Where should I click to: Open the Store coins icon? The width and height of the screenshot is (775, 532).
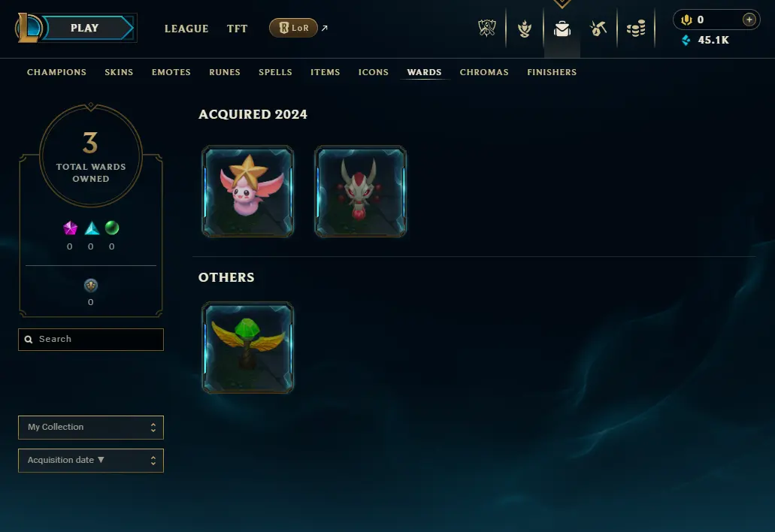(x=636, y=29)
